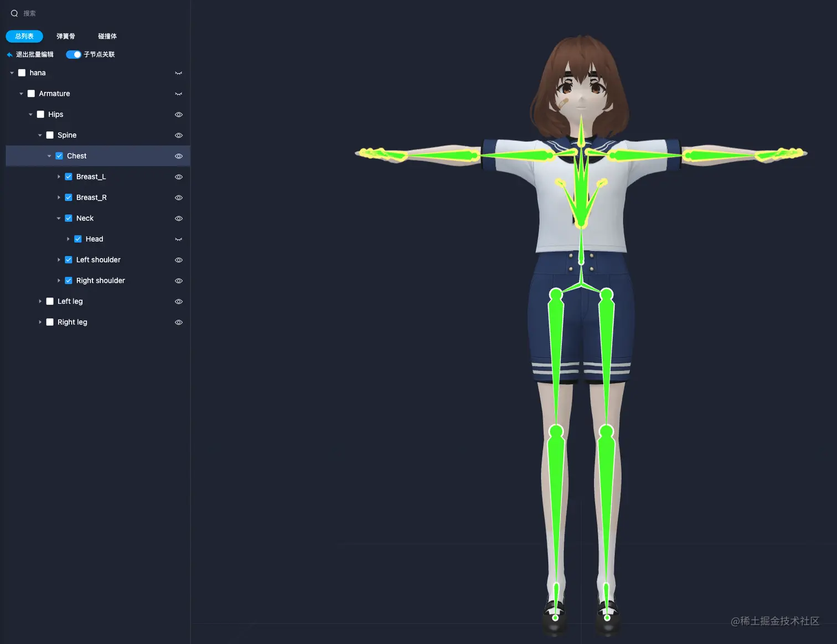Collapse the hana tree node
Image resolution: width=837 pixels, height=644 pixels.
pyautogui.click(x=12, y=73)
